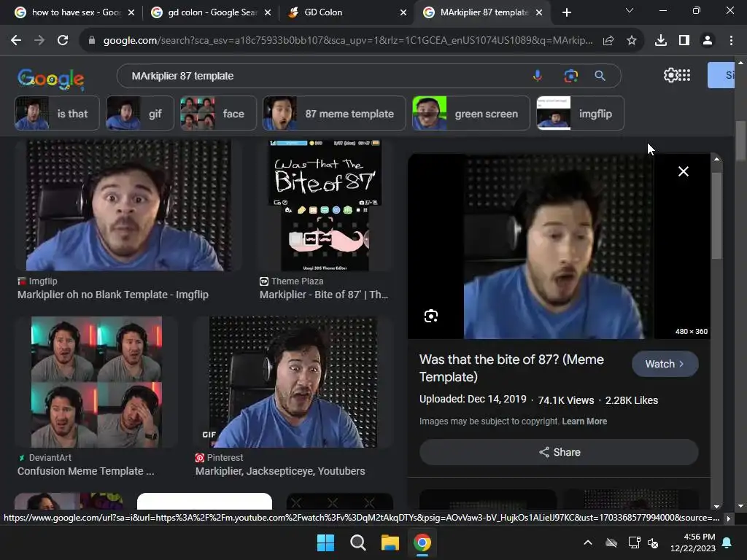This screenshot has height=560, width=747.
Task: Click the address bar URL
Action: (348, 41)
